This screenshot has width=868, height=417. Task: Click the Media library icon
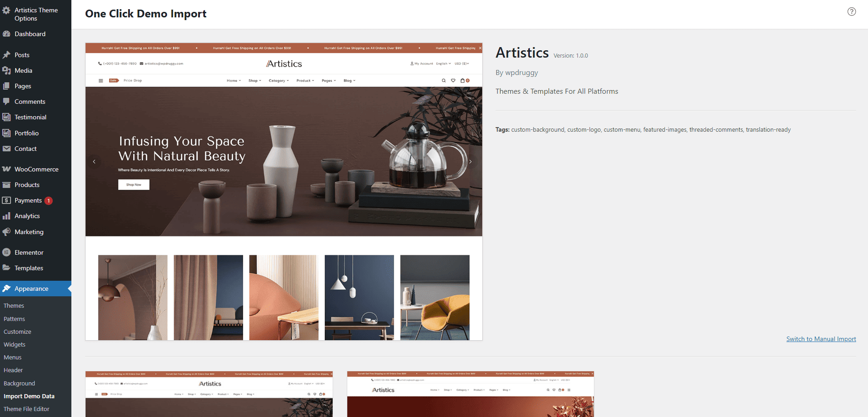coord(6,70)
